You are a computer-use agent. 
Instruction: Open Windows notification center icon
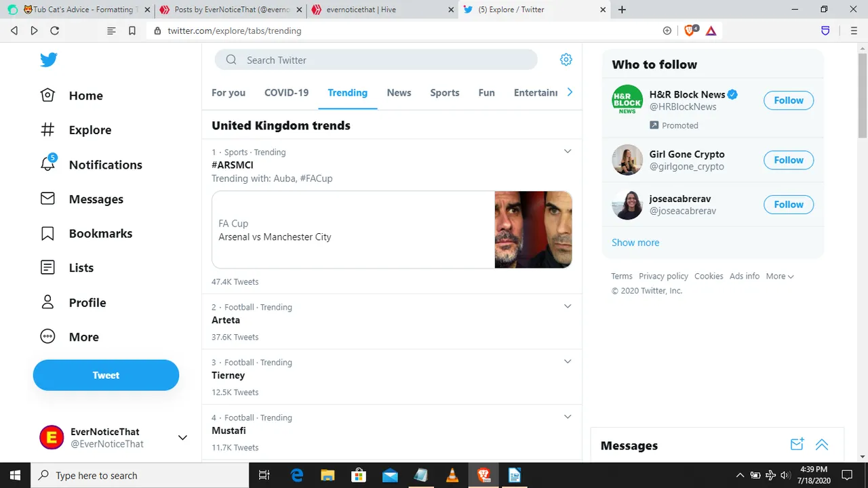[846, 475]
